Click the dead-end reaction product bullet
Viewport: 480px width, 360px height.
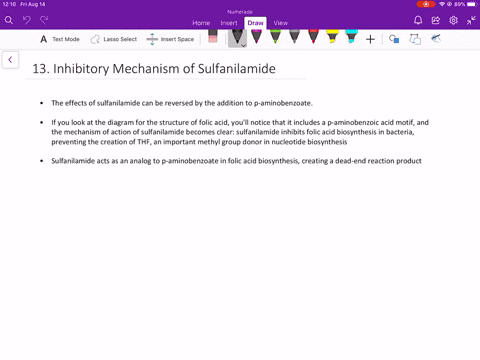click(x=236, y=161)
